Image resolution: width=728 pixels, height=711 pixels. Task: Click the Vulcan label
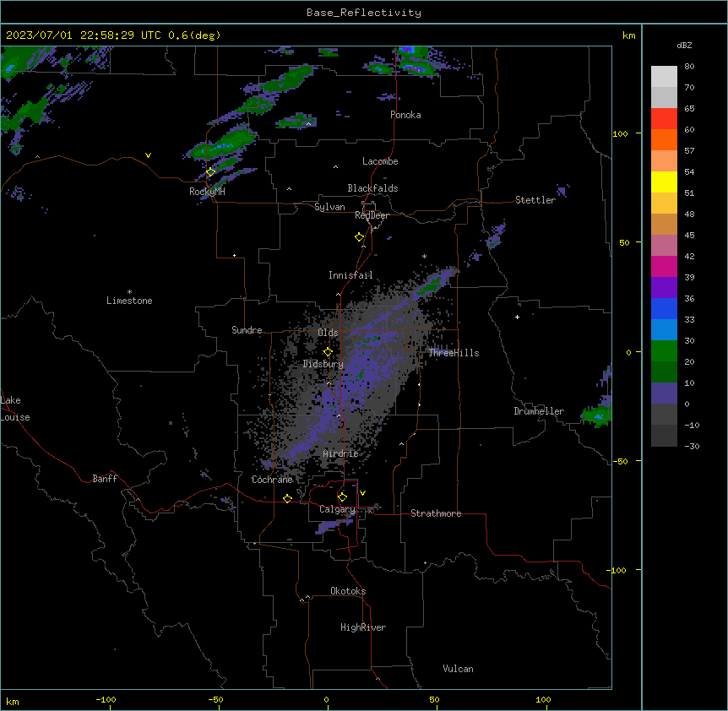coord(458,669)
